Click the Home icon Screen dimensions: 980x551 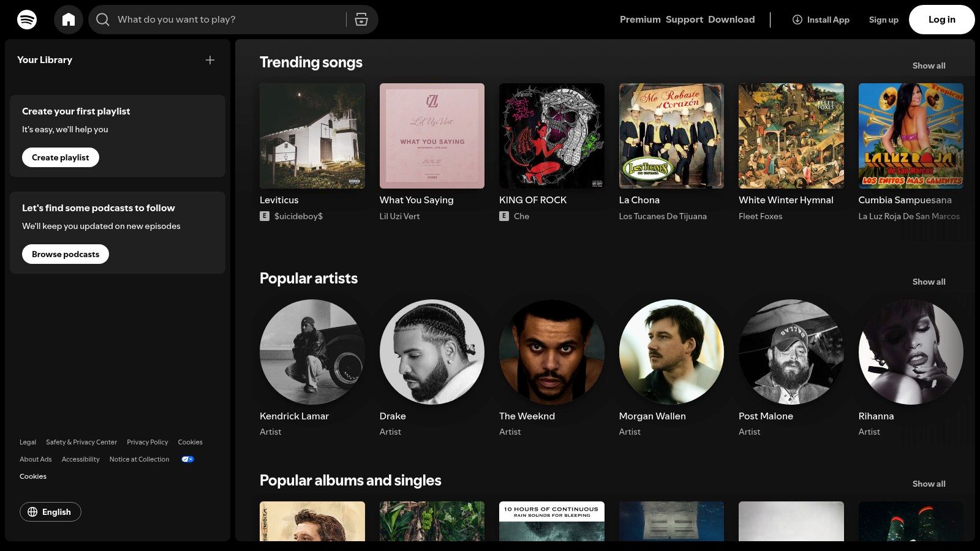coord(69,19)
